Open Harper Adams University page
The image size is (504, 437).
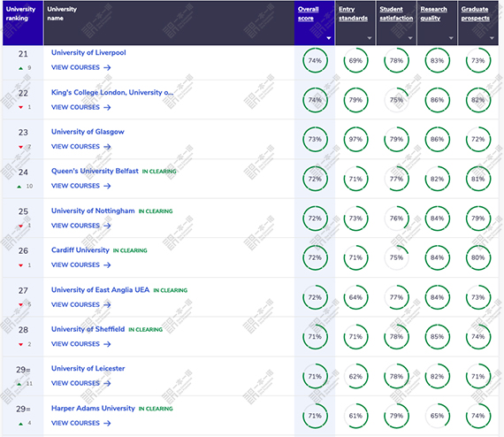tap(93, 408)
